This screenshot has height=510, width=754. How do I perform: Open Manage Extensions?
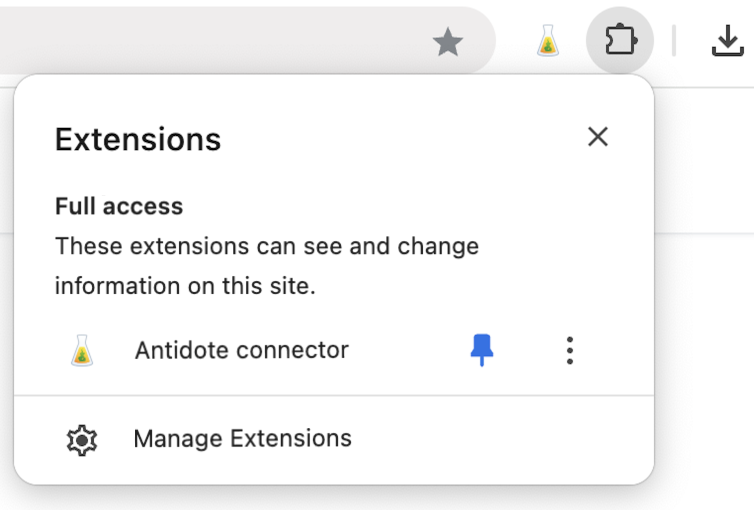click(242, 439)
